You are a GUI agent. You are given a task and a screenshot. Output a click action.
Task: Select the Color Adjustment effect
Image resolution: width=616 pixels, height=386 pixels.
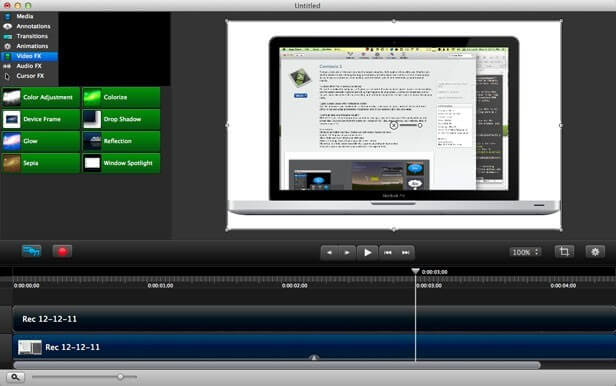click(40, 97)
